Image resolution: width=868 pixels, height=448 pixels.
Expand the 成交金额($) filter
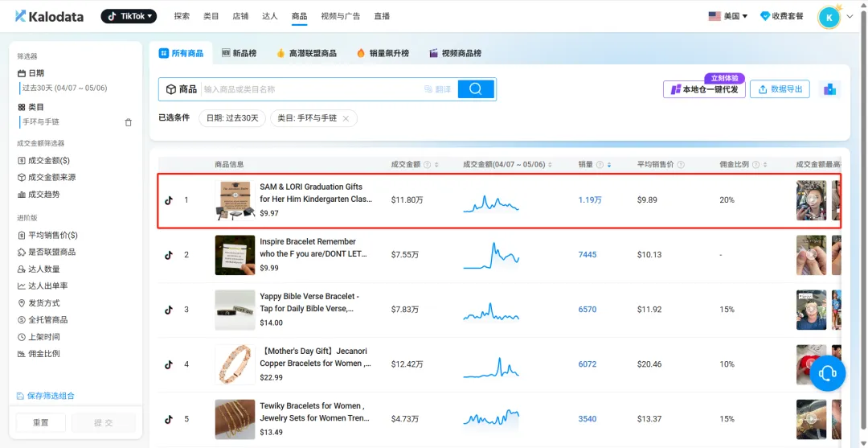click(x=43, y=161)
